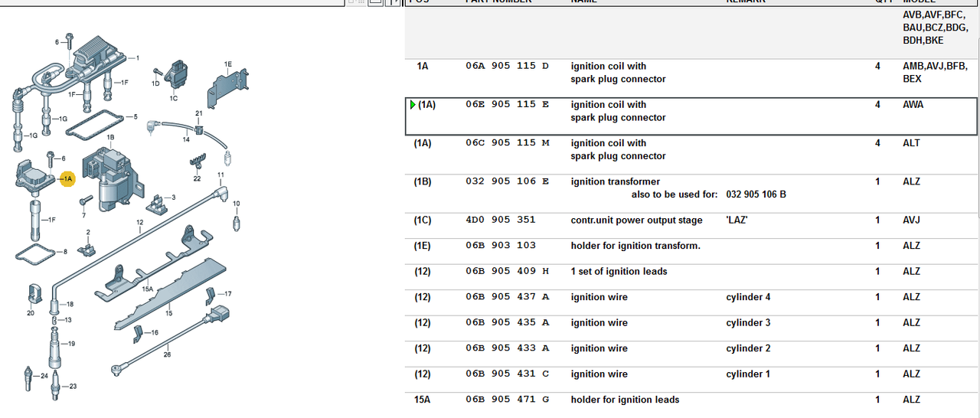Click callout 14 wire label in diagram

click(x=185, y=140)
